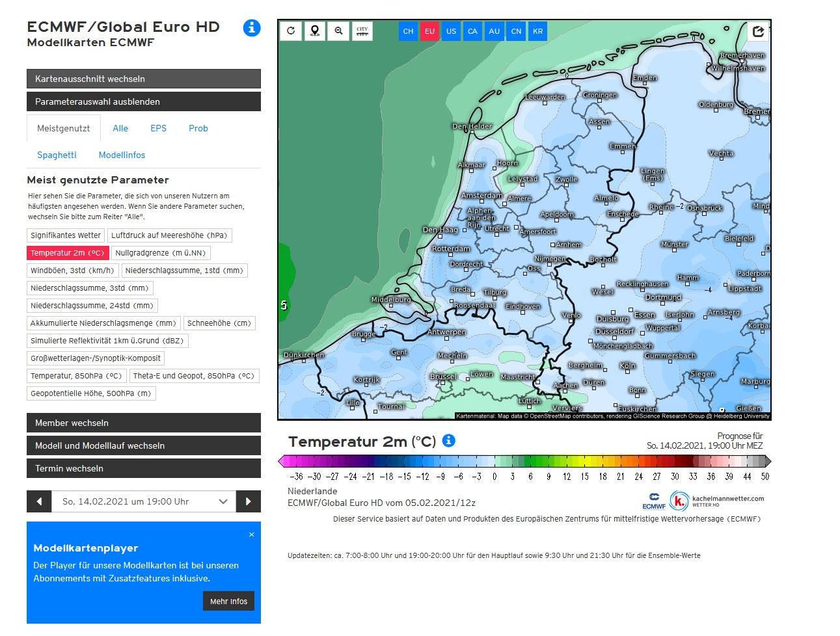Close the Modellkartenplayer banner

click(252, 535)
